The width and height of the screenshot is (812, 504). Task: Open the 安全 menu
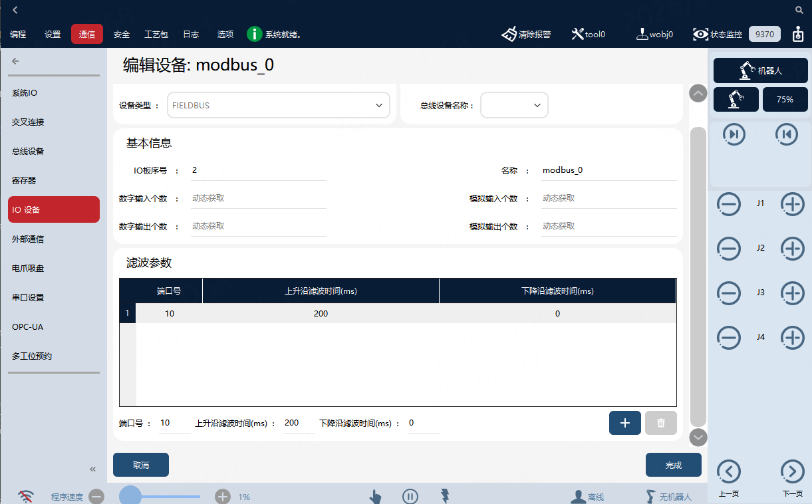pos(122,35)
